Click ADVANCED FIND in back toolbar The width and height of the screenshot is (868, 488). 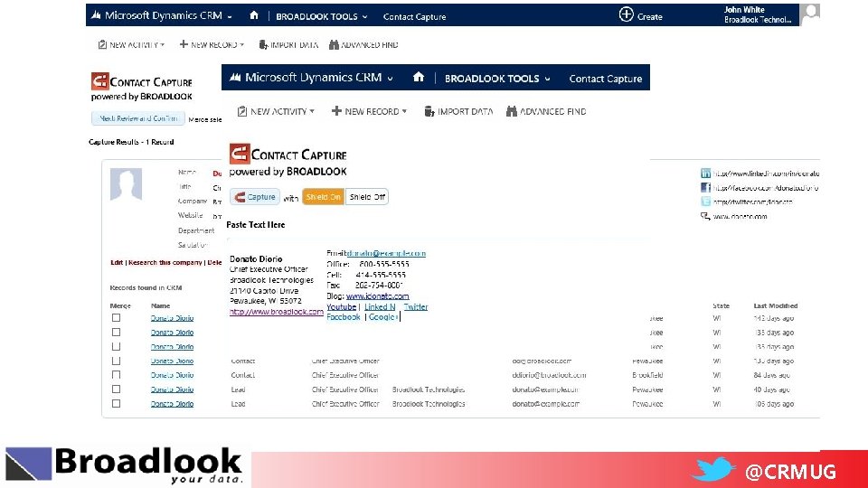click(363, 45)
